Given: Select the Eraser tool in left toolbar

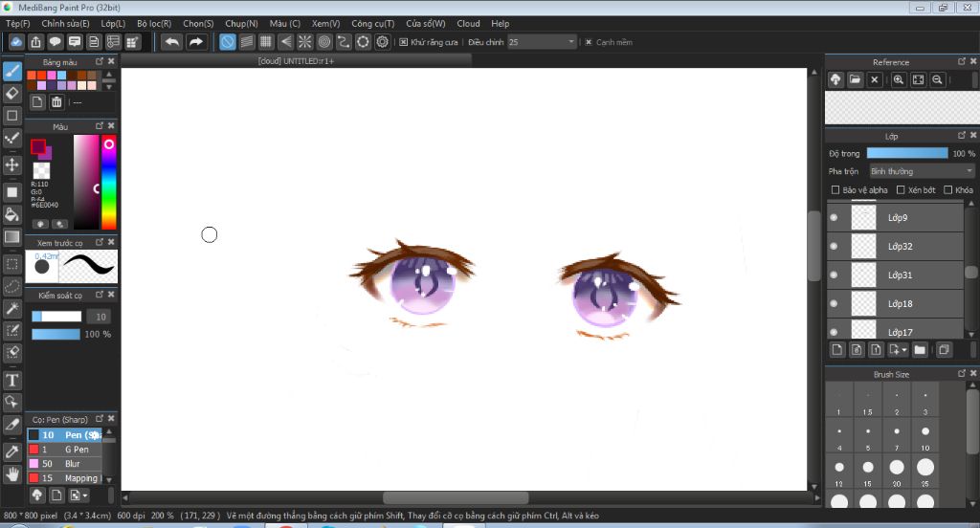Looking at the screenshot, I should coord(12,93).
